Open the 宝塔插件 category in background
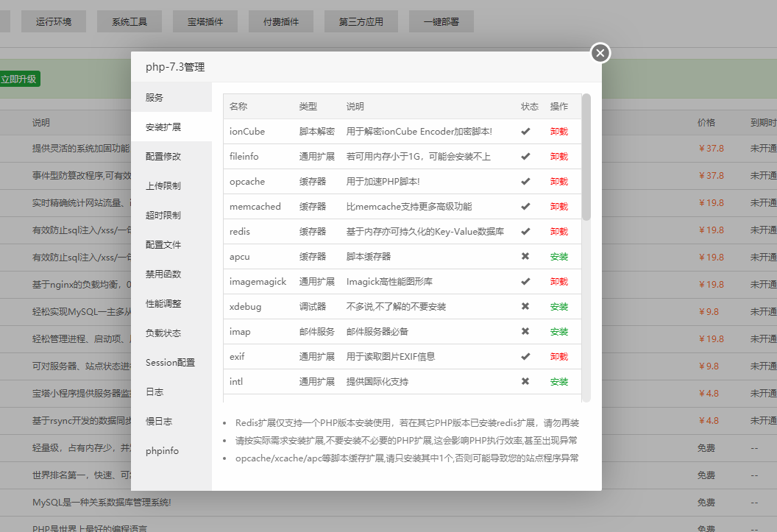The image size is (777, 532). (x=205, y=22)
